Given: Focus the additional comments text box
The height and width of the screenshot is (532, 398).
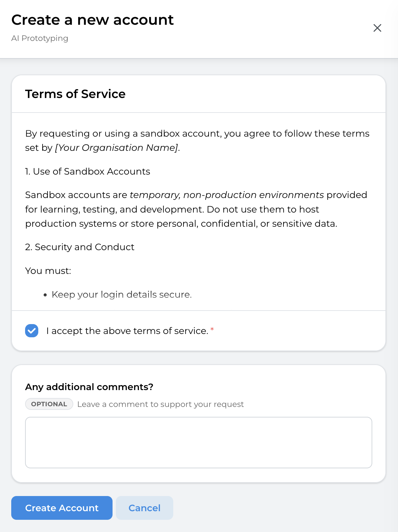Looking at the screenshot, I should 198,442.
